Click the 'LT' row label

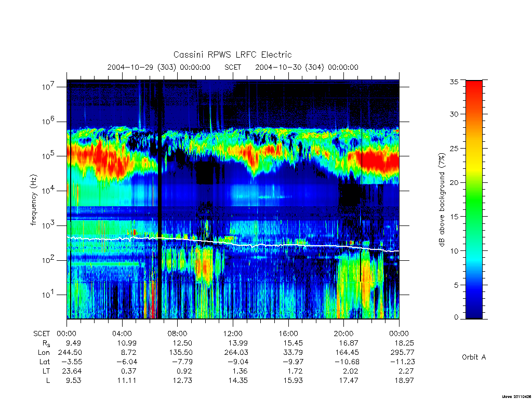pyautogui.click(x=46, y=371)
